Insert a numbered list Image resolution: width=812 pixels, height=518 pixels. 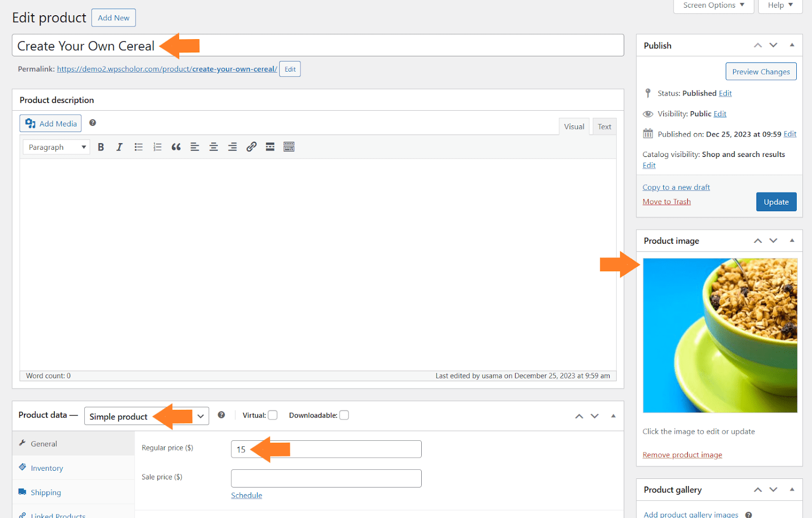(157, 147)
